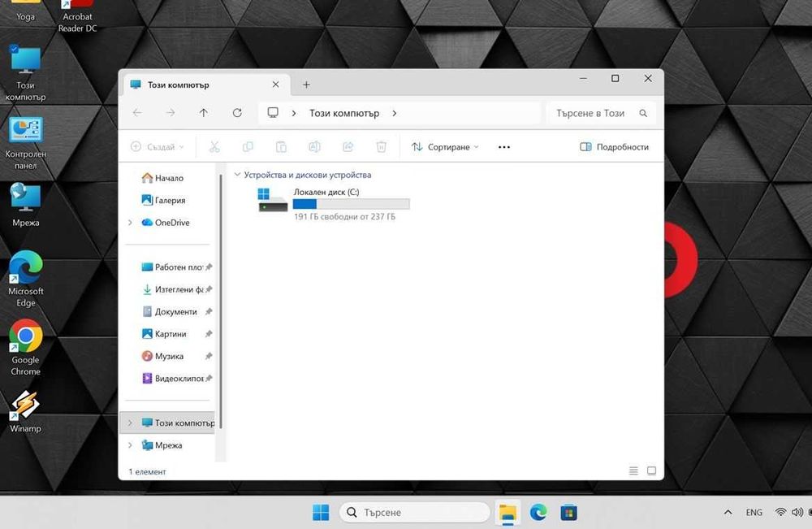The image size is (812, 529).
Task: Refresh the Този компютър view
Action: (x=237, y=113)
